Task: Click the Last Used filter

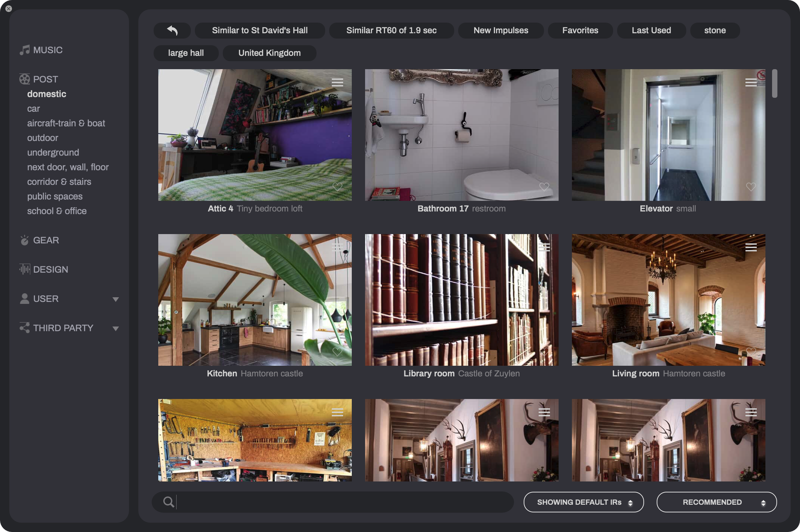Action: [x=651, y=31]
